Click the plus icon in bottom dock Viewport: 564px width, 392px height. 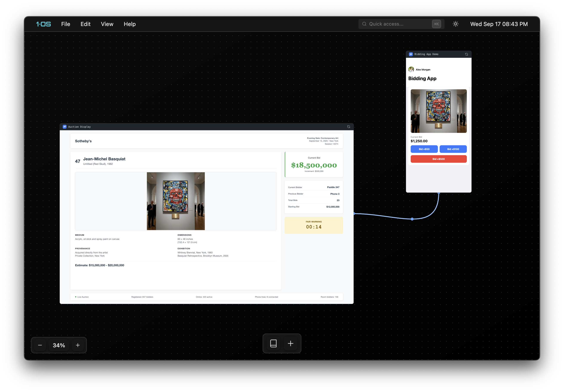[x=290, y=343]
